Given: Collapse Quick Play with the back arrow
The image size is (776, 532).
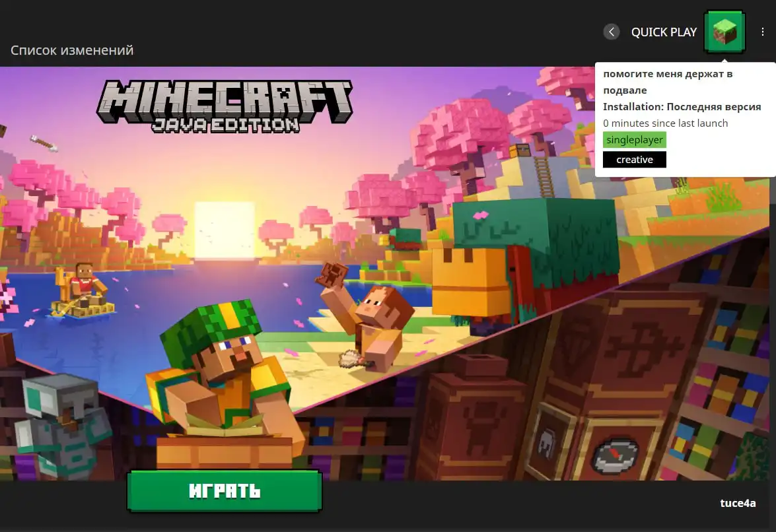Looking at the screenshot, I should (611, 32).
